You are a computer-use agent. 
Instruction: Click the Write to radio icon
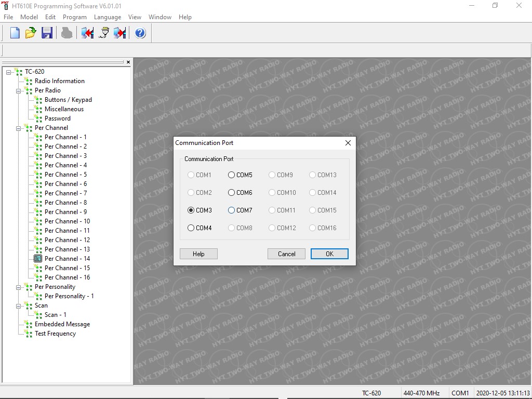[120, 33]
